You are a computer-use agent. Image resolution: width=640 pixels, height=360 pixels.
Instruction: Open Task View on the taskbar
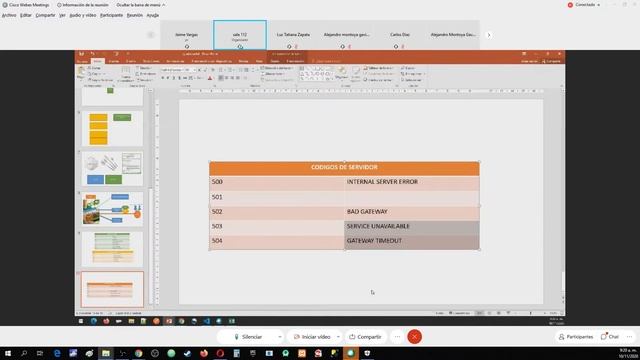pyautogui.click(x=40, y=353)
